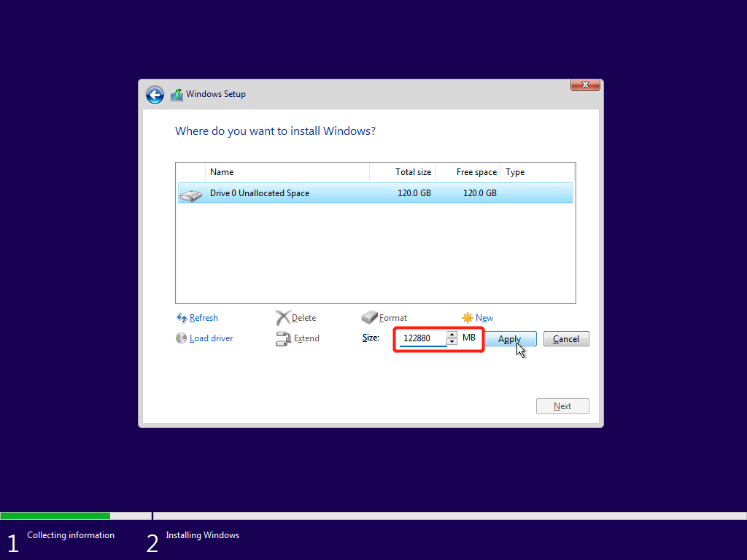The height and width of the screenshot is (560, 747).
Task: Click the Delete X icon
Action: point(282,318)
